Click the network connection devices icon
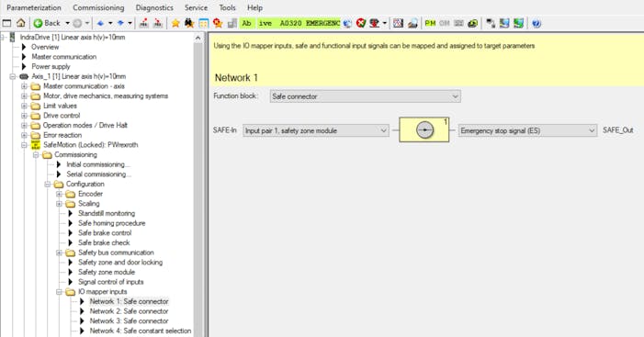 491,23
